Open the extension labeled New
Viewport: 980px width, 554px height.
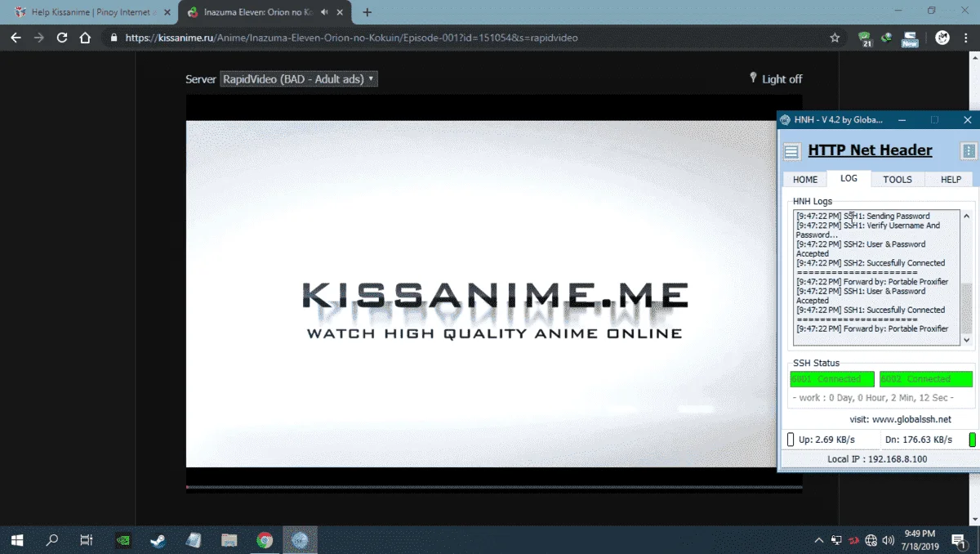pos(910,38)
